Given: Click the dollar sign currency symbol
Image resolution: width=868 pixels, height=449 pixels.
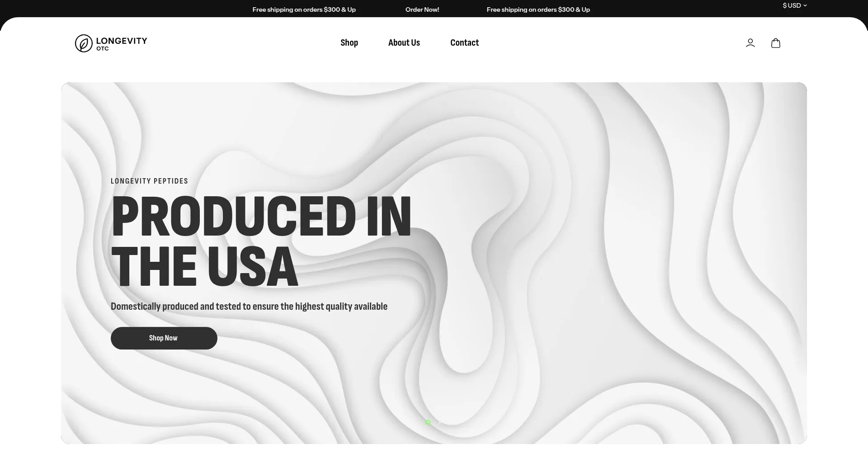Looking at the screenshot, I should point(785,6).
